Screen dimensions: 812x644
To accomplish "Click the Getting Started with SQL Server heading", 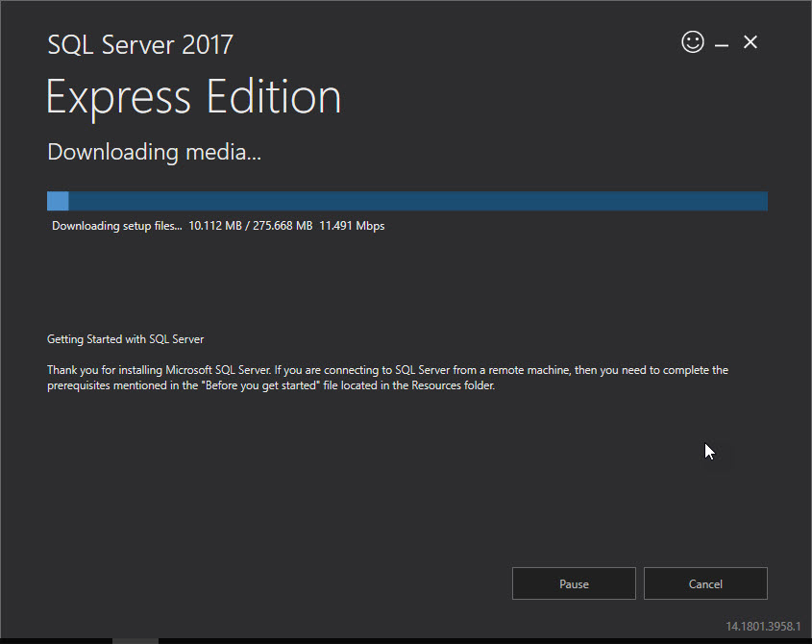I will [x=125, y=339].
